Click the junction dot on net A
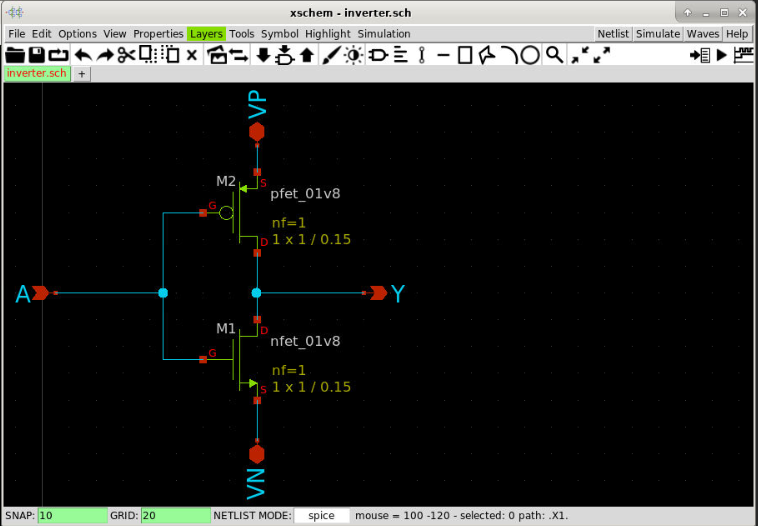The image size is (758, 526). [x=163, y=293]
